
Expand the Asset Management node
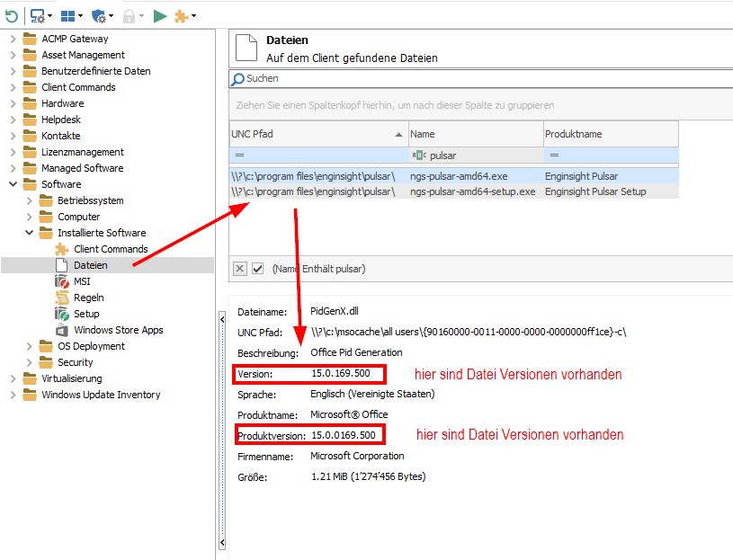13,55
